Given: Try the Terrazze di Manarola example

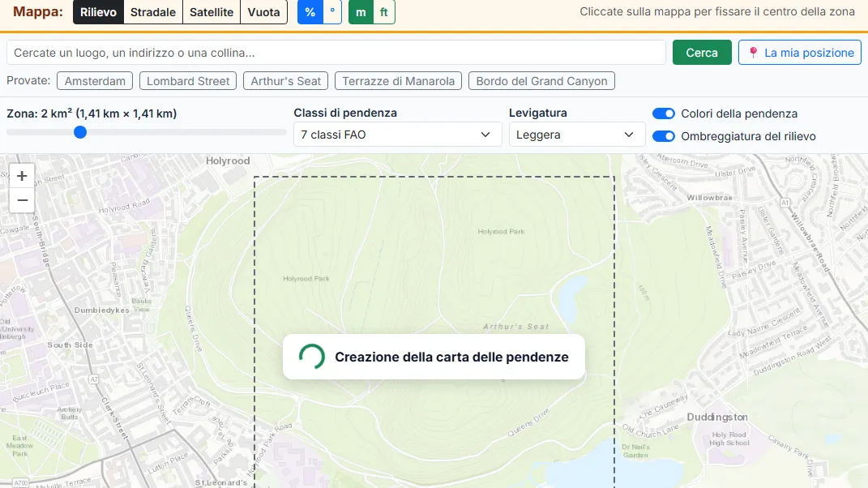Looking at the screenshot, I should click(x=398, y=81).
